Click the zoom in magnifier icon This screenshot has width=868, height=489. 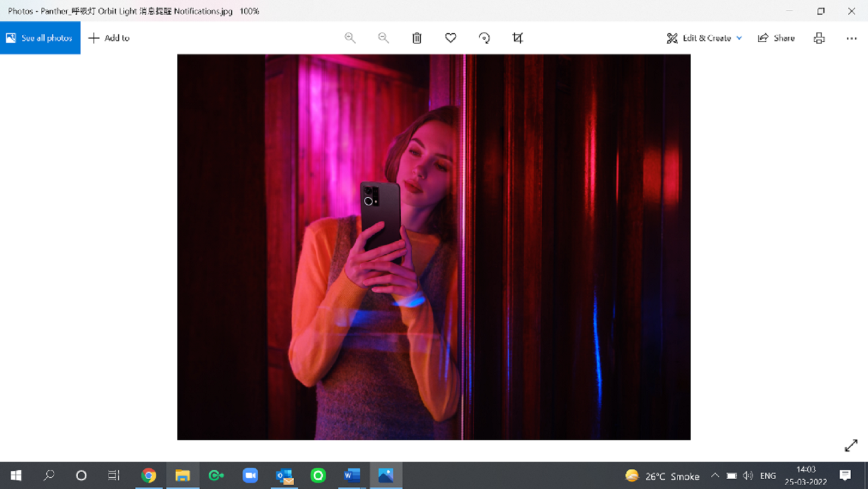pyautogui.click(x=350, y=38)
